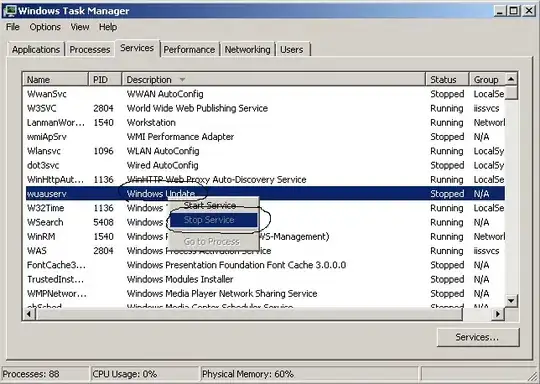This screenshot has height=384, width=540.
Task: Switch to the Processes tab
Action: pos(90,50)
